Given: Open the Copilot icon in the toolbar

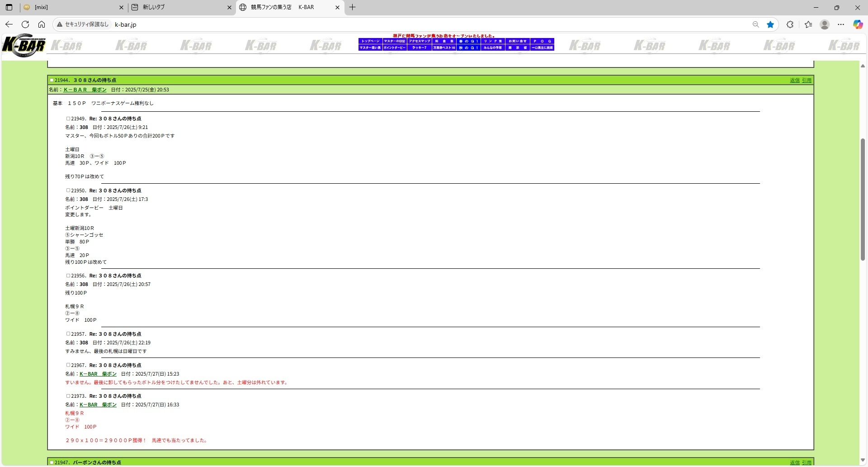Looking at the screenshot, I should pos(858,24).
